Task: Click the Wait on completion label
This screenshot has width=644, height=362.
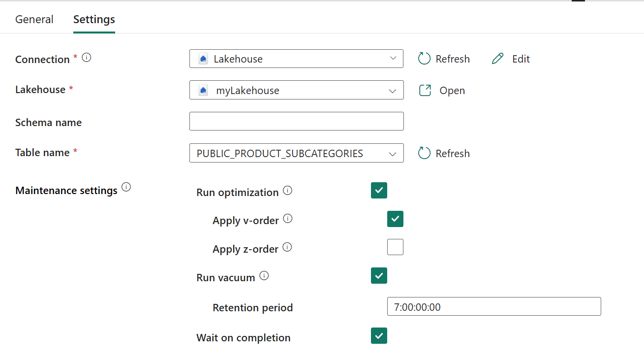Action: (244, 338)
